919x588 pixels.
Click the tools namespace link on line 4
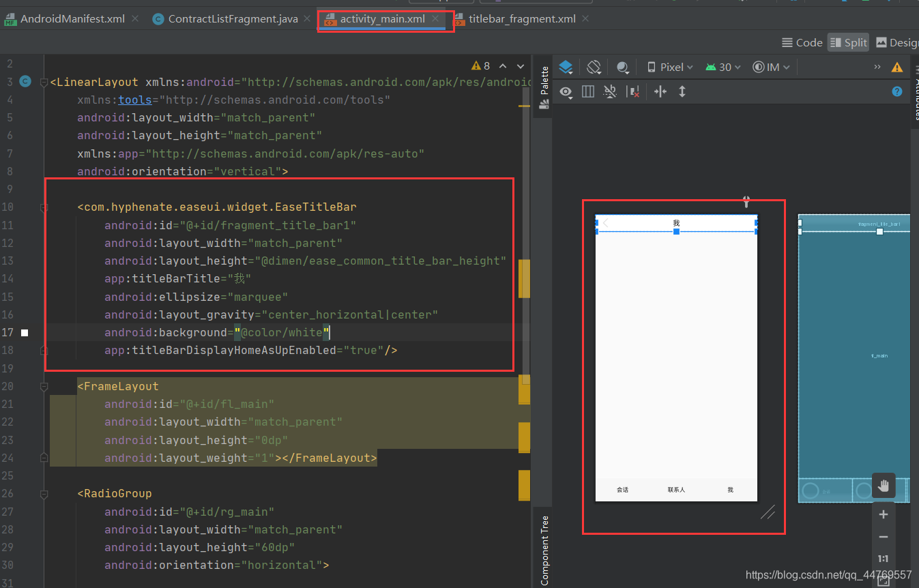[x=134, y=100]
